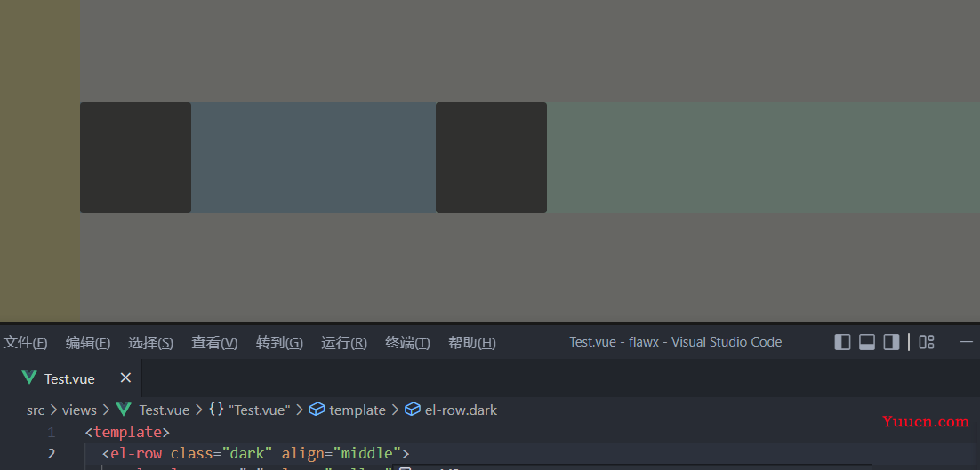Select the Test.vue editor tab
980x470 pixels.
(x=70, y=378)
